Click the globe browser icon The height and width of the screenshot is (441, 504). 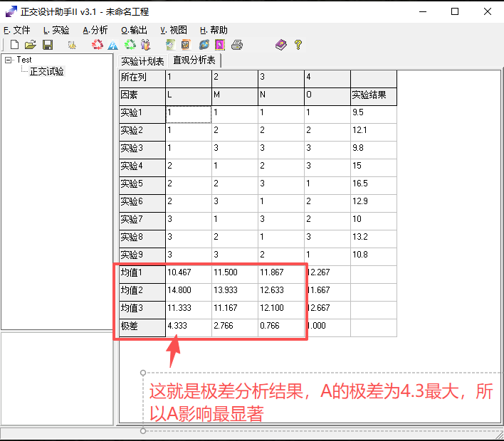click(x=204, y=45)
